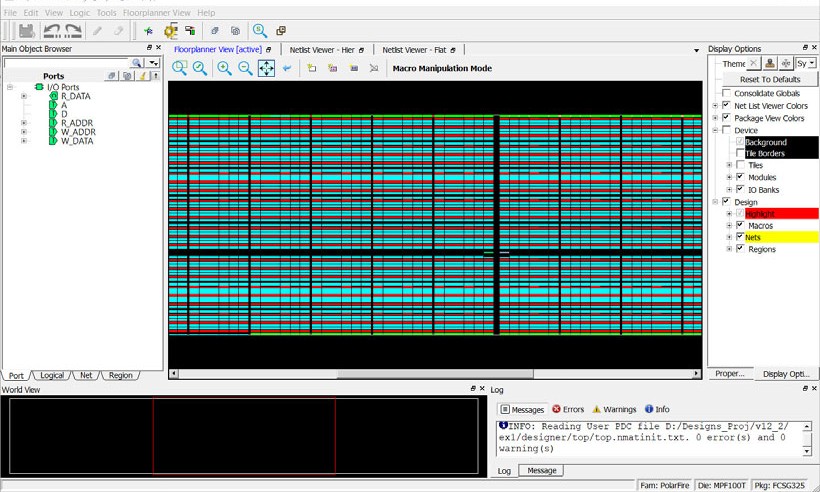The image size is (820, 492).
Task: Click the save icon in the main toolbar
Action: point(27,31)
